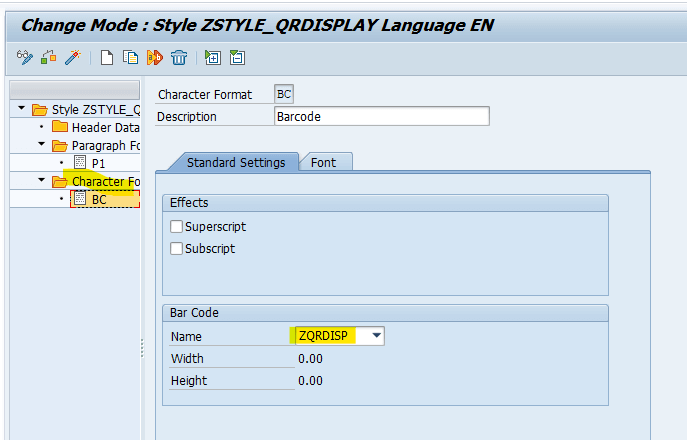This screenshot has height=440, width=687.
Task: Click the magic wand toolbar icon
Action: pyautogui.click(x=73, y=57)
